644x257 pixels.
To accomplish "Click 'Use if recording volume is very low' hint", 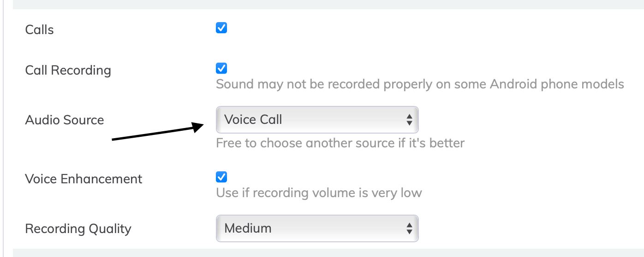I will click(x=319, y=193).
